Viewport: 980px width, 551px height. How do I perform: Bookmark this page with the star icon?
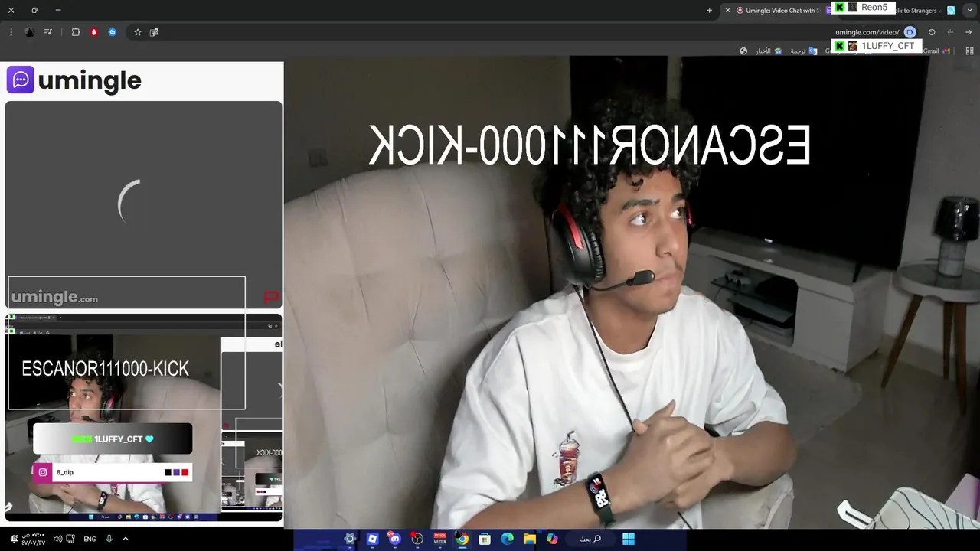click(x=138, y=32)
